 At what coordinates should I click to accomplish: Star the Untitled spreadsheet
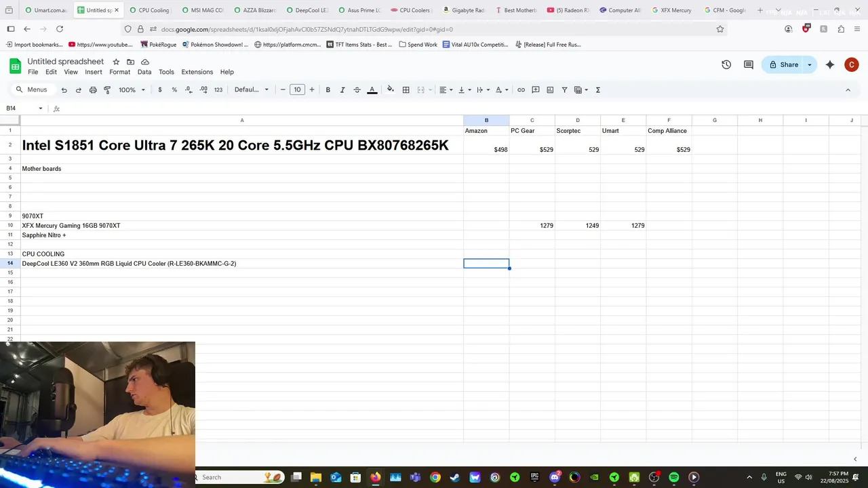click(116, 62)
